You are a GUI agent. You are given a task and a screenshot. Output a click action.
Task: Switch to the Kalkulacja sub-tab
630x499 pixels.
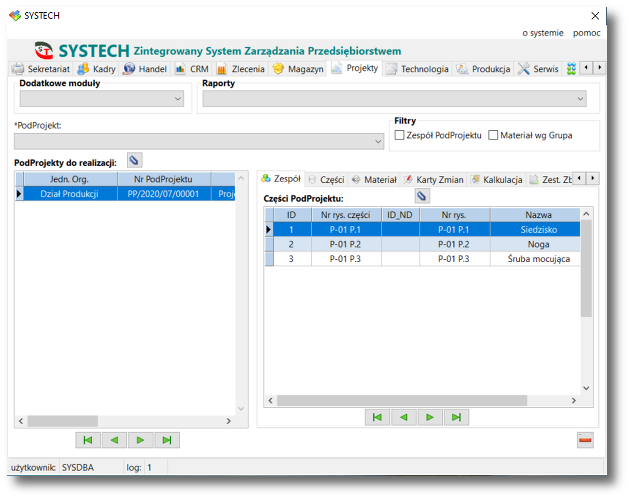[x=497, y=180]
